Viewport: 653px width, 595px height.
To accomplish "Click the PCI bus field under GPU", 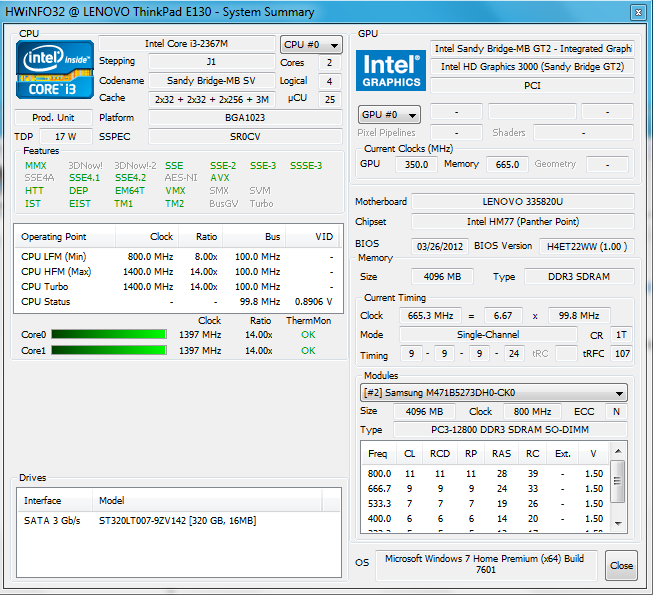I will [532, 85].
